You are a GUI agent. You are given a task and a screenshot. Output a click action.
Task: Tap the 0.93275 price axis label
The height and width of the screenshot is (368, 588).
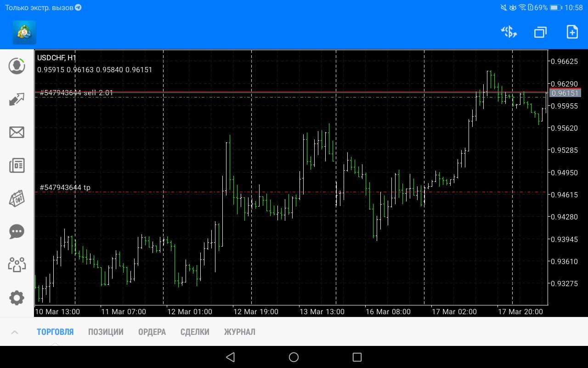pyautogui.click(x=565, y=283)
